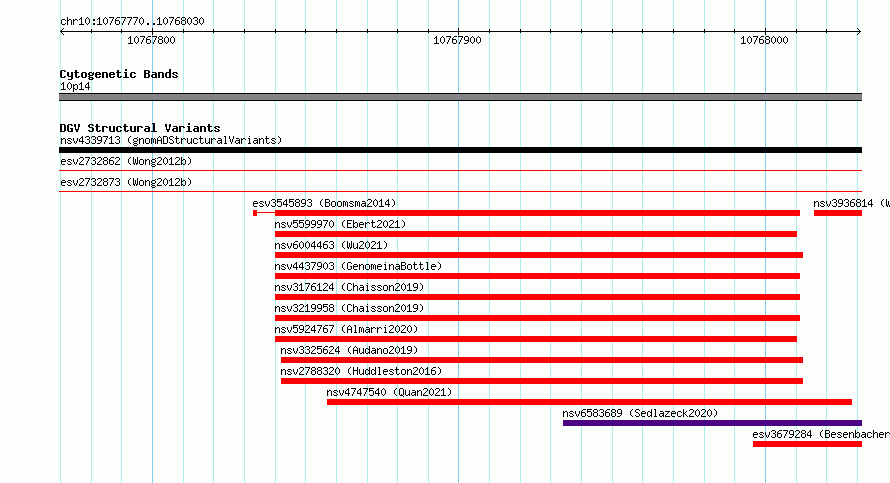Select the red bar under nsv3325624
Viewport: 890px width, 483px height.
coord(542,360)
